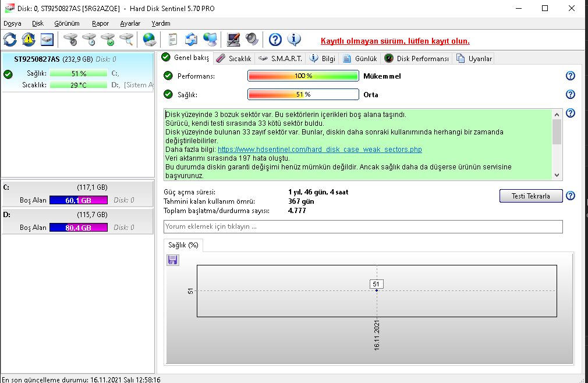Open the Ayarlar menu

point(130,23)
